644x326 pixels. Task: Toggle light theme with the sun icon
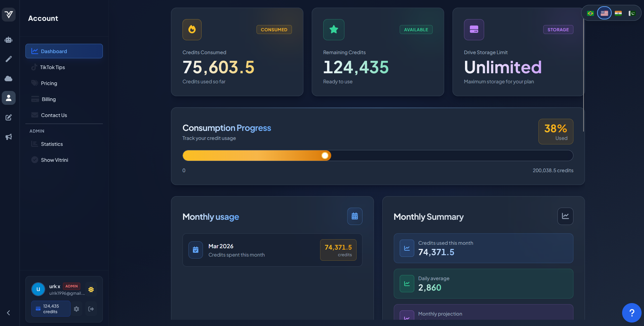[91, 290]
